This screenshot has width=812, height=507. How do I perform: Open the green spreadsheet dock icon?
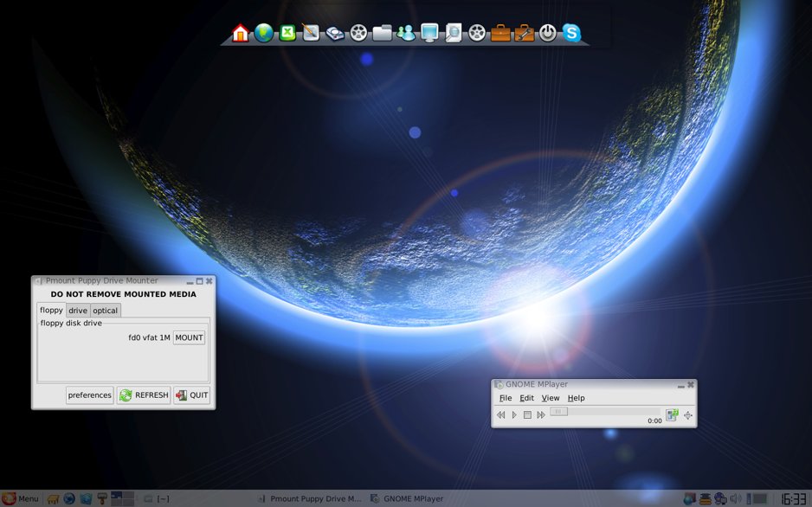(287, 33)
